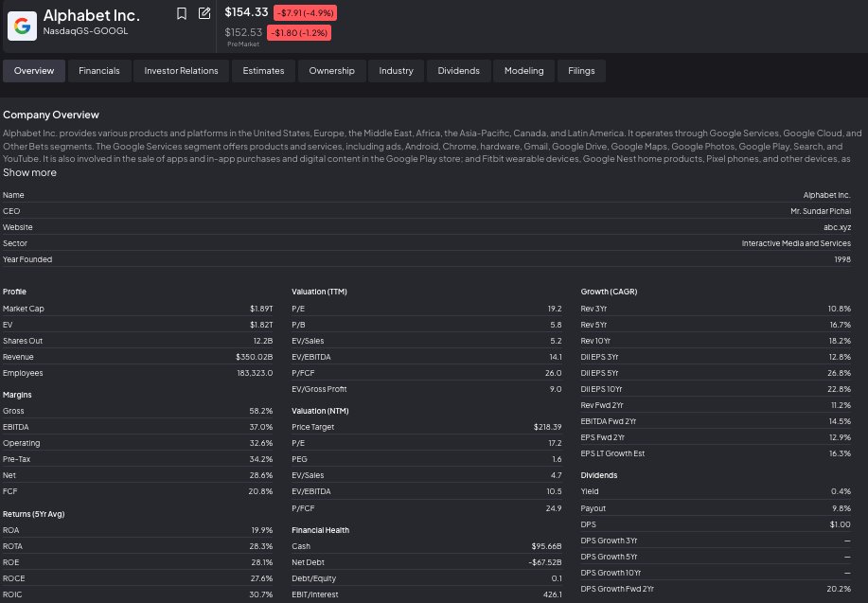
Task: Click the -$7.91 (-4.9%) price change badge
Action: pyautogui.click(x=305, y=12)
